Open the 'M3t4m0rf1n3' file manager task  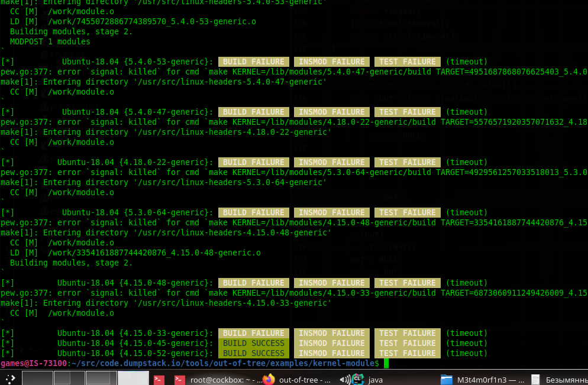point(490,380)
